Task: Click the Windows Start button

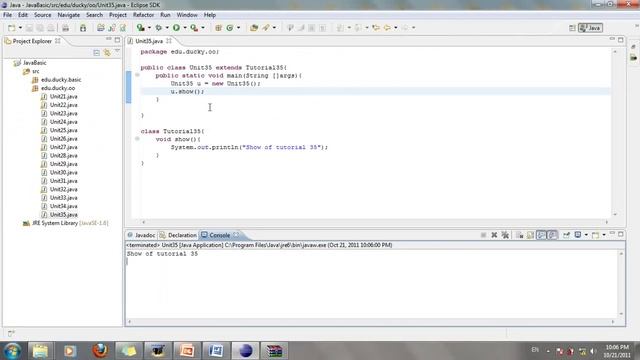Action: coord(12,351)
